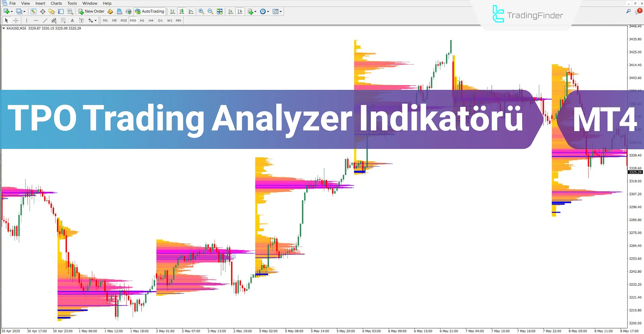Switch timeframe to D1
This screenshot has height=334, width=644.
tap(160, 20)
